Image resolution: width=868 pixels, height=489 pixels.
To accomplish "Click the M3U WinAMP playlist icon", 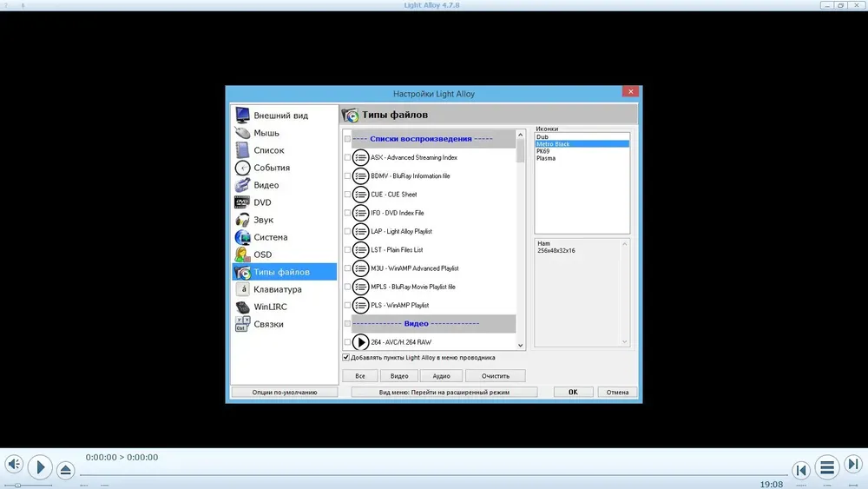I will [360, 268].
